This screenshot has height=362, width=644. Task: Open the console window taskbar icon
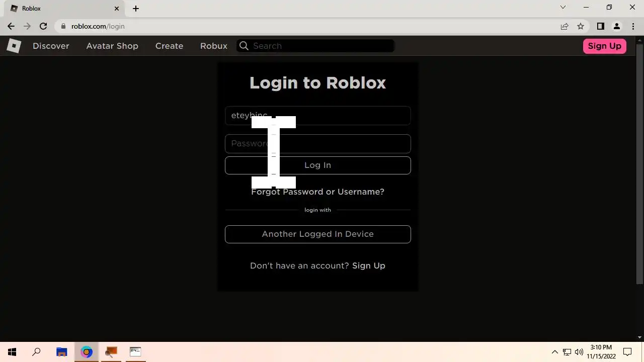coord(135,352)
